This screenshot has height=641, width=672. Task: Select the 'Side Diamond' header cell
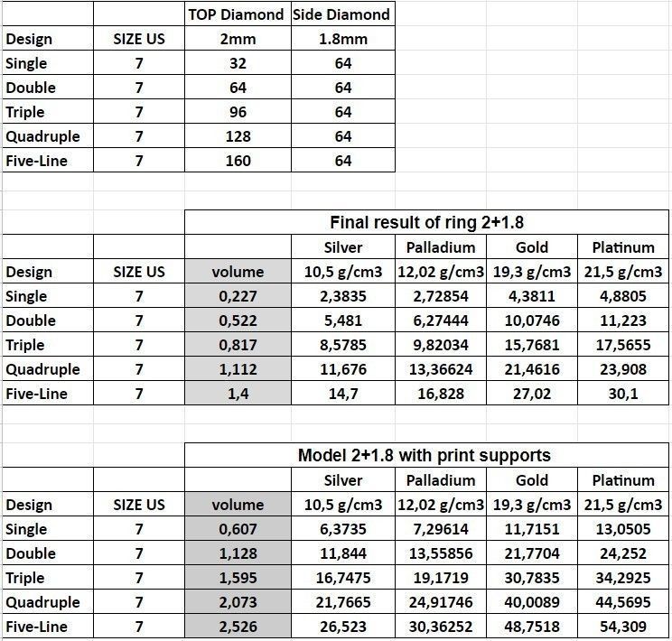click(x=342, y=14)
